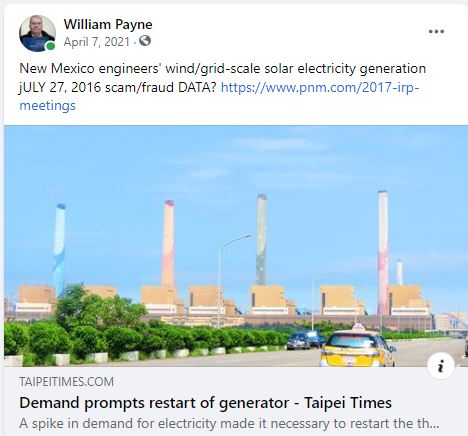Click the orange-pink smokestack in the photo
The height and width of the screenshot is (436, 468).
168,243
